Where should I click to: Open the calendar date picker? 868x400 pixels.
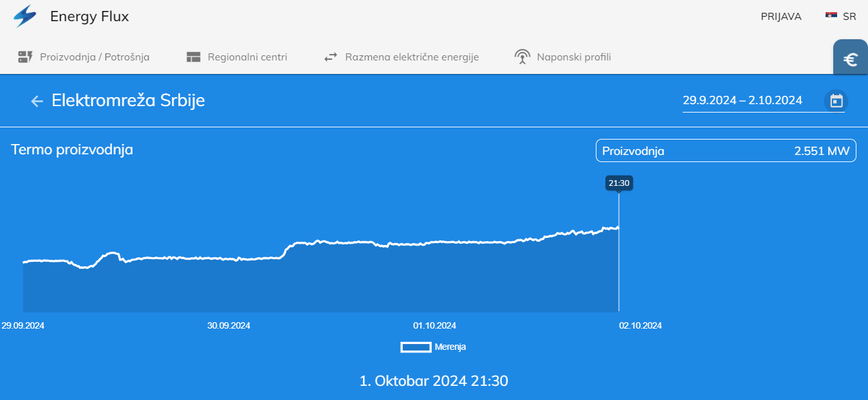point(836,101)
